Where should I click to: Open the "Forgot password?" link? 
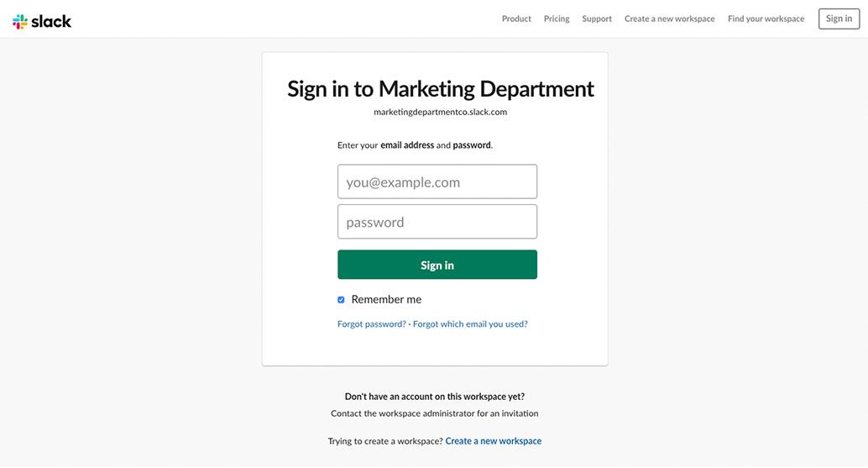[371, 324]
